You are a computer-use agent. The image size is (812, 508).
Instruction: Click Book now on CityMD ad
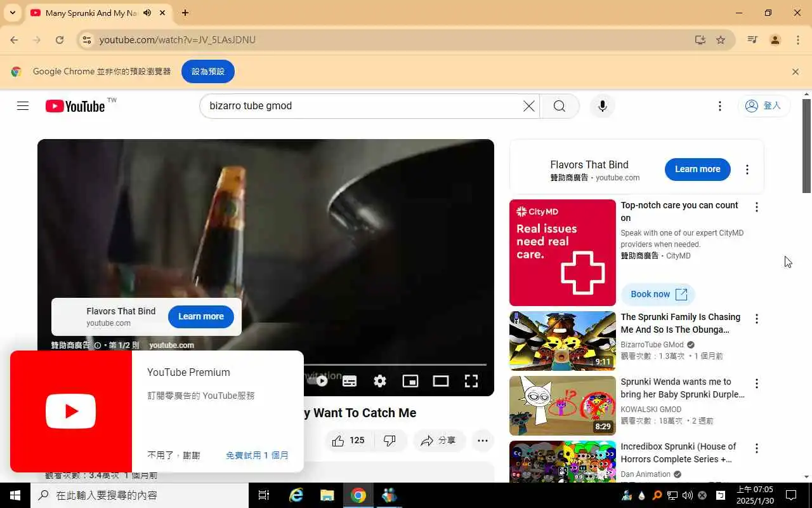658,294
